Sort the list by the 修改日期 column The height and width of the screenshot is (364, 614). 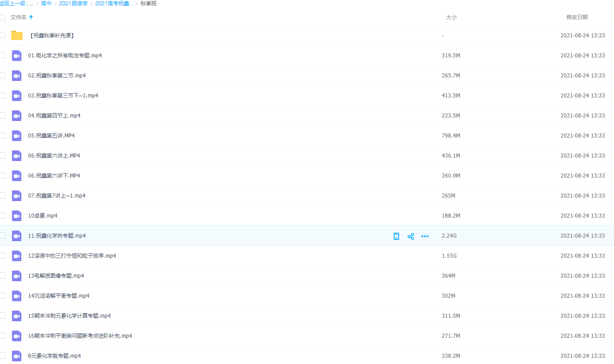[577, 17]
